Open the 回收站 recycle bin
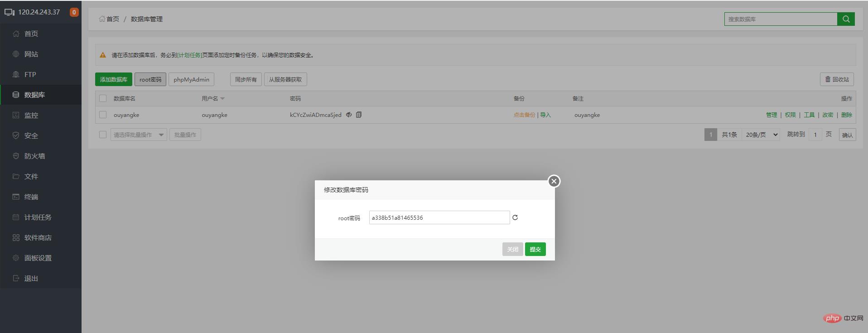Viewport: 868px width, 333px height. (x=837, y=79)
